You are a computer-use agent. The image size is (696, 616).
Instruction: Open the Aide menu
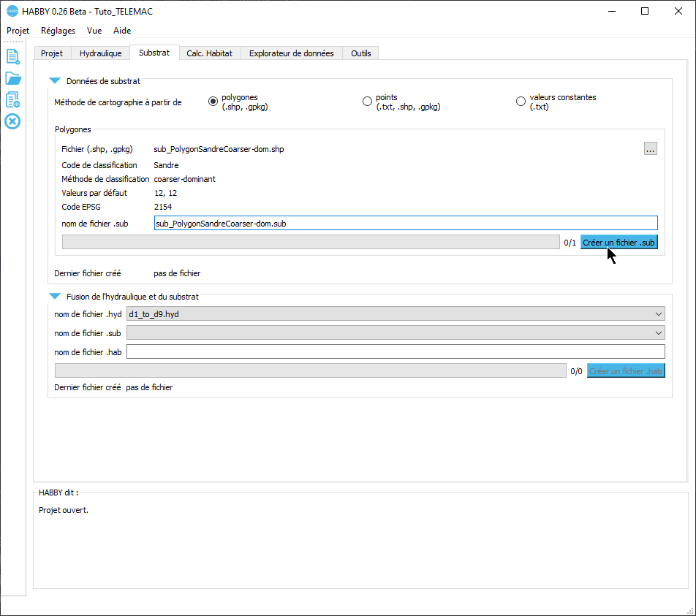[x=122, y=31]
